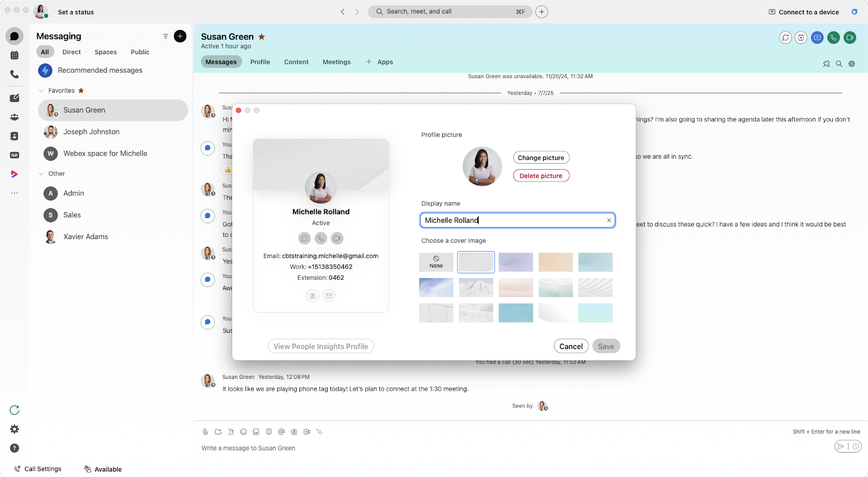
Task: Open the Messaging icon in the sidebar
Action: tap(15, 36)
